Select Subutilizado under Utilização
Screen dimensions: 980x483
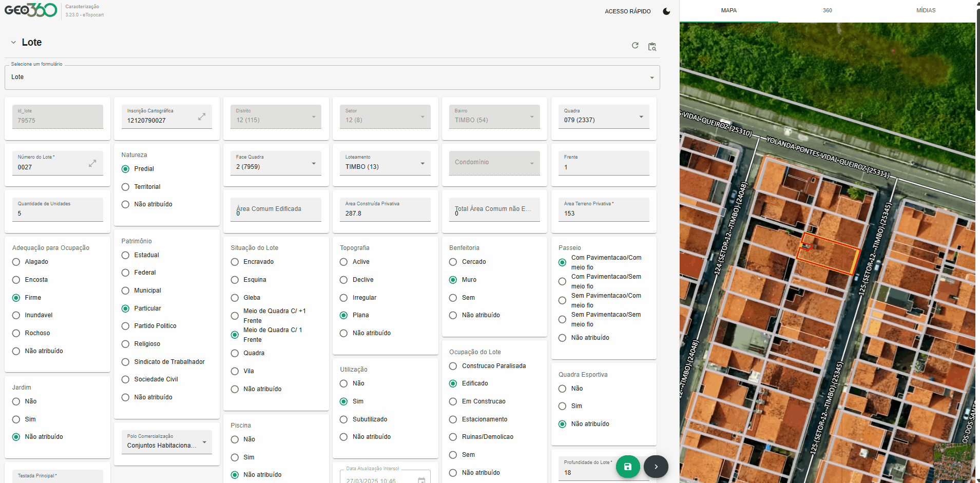tap(344, 419)
